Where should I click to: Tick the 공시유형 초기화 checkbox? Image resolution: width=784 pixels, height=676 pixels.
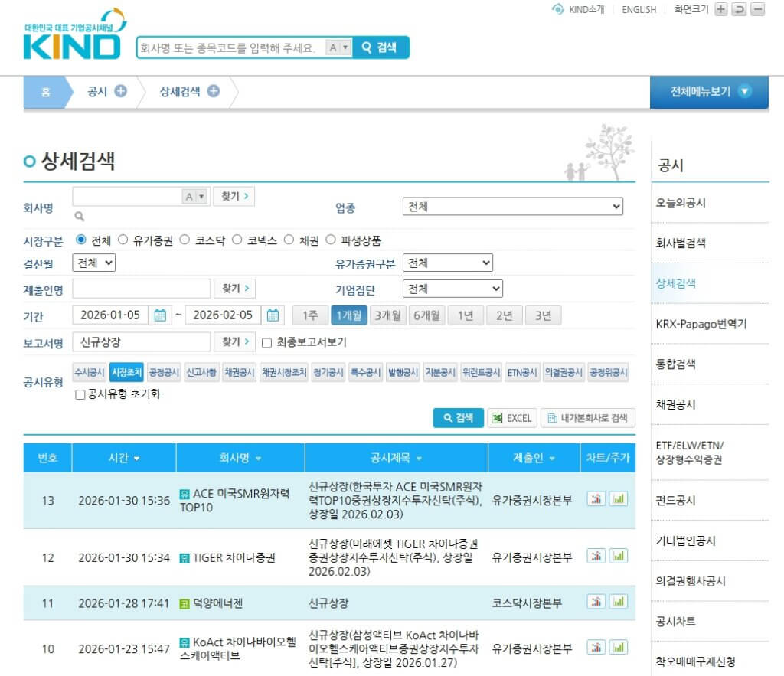point(80,394)
